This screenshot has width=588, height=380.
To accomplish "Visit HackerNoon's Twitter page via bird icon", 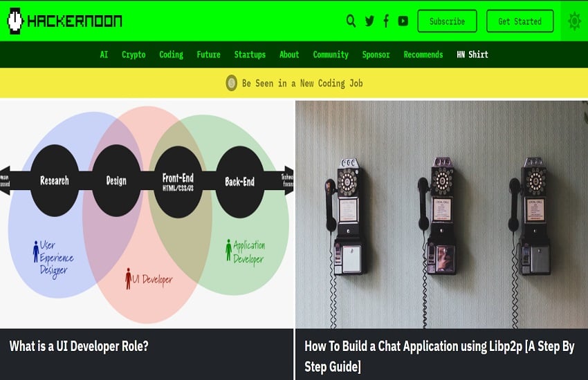I will (x=369, y=21).
